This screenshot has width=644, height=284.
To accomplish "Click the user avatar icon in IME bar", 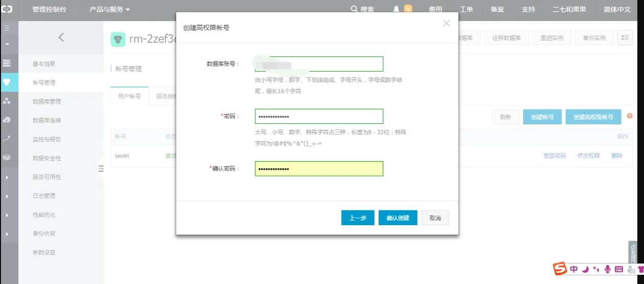I will 631,269.
